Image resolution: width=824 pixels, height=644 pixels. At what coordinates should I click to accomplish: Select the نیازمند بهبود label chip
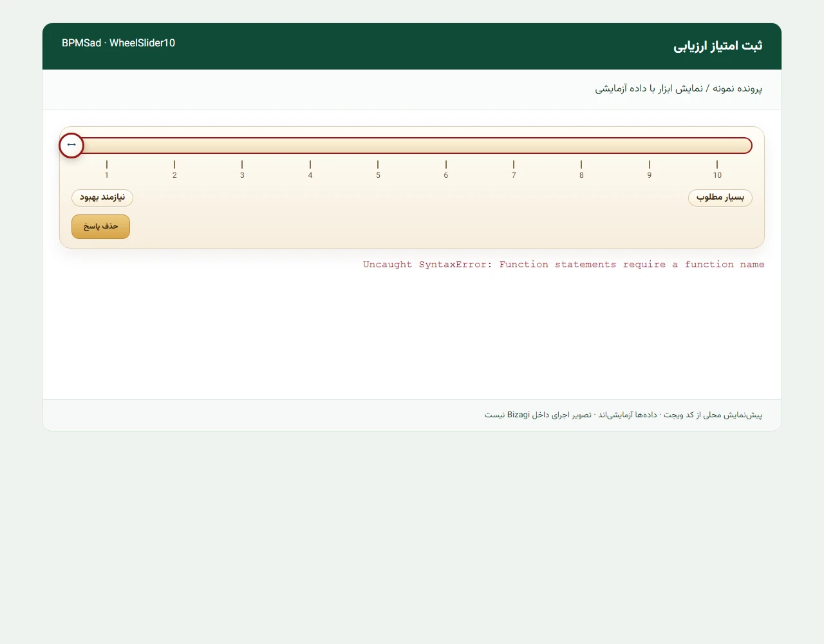click(x=102, y=198)
